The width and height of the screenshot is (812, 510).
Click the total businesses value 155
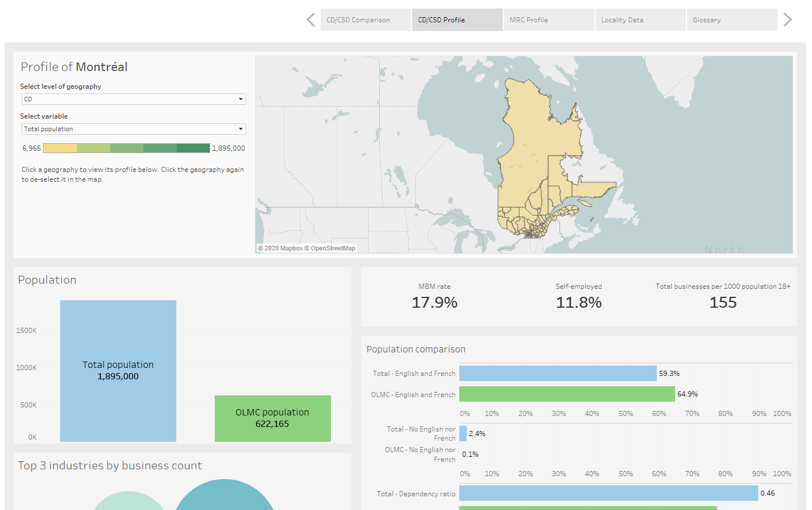(x=723, y=303)
